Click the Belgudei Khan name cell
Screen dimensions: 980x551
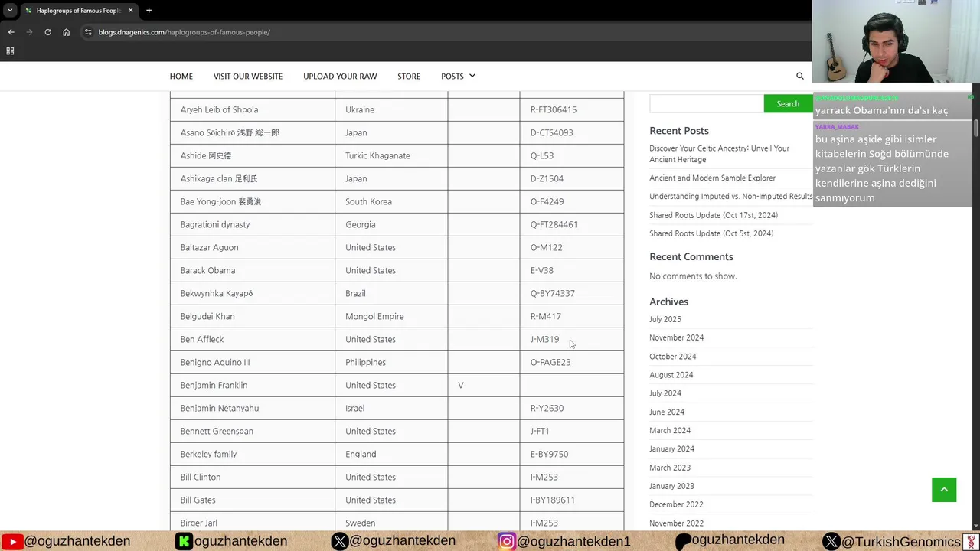click(x=253, y=316)
